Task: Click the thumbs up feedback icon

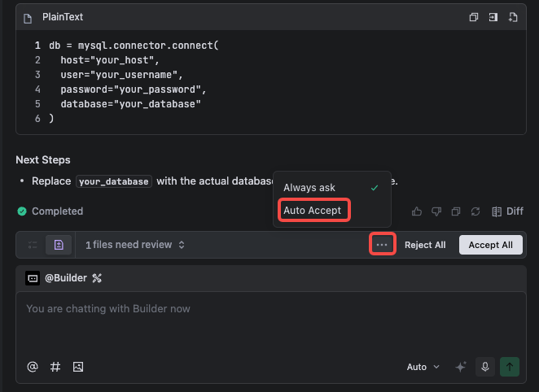Action: (418, 211)
